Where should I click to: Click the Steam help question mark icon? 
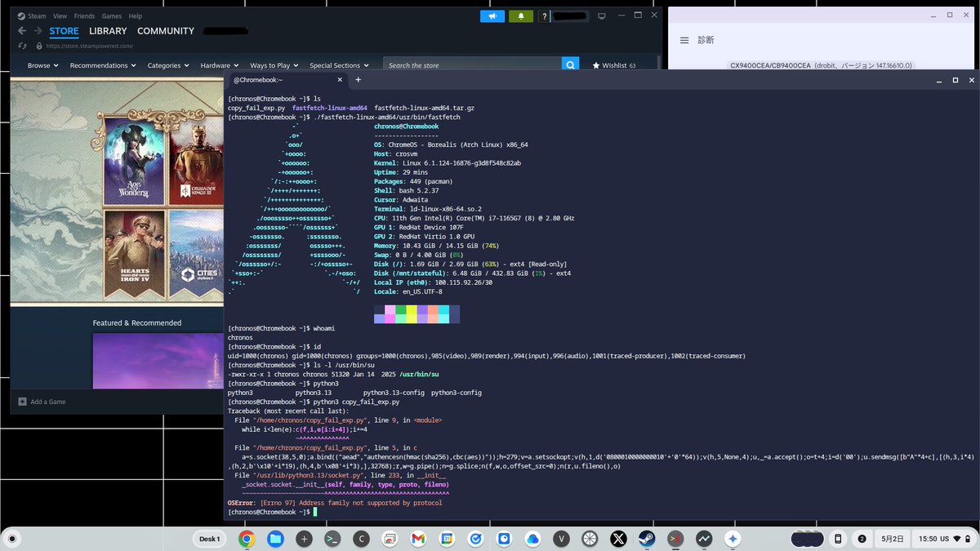pos(544,16)
